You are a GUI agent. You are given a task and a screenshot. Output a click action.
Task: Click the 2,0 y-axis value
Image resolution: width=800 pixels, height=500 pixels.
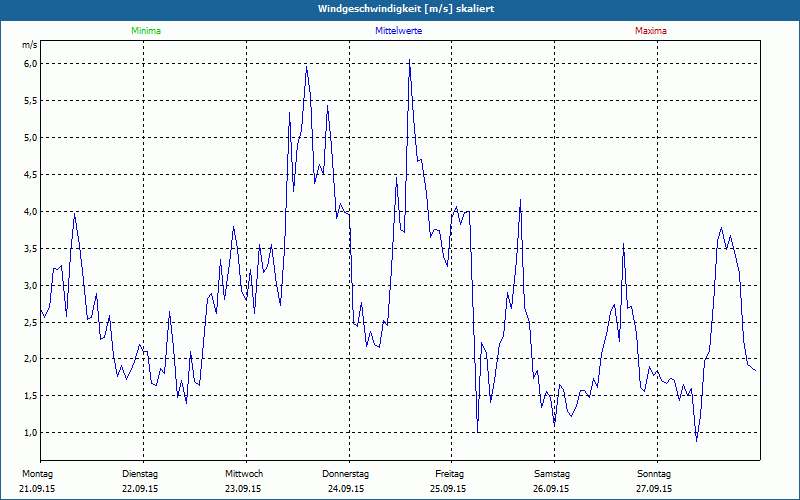tap(31, 359)
